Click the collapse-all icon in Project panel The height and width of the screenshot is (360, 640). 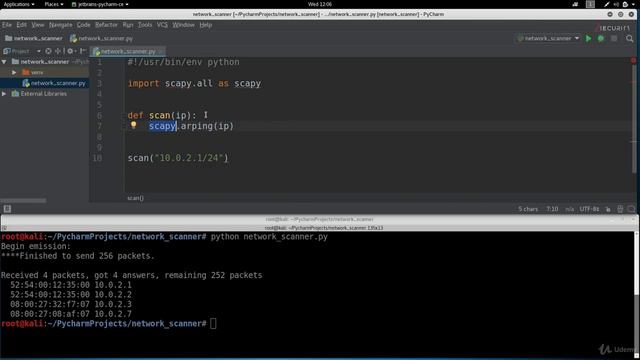58,51
